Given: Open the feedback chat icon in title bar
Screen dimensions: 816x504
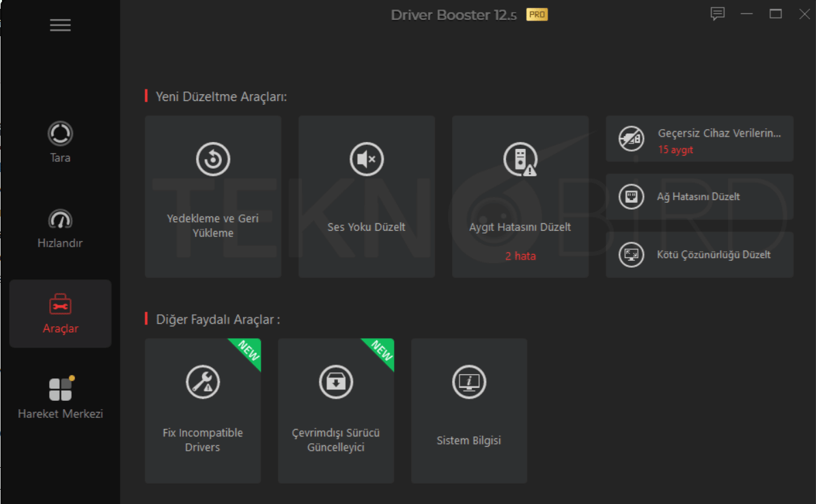Looking at the screenshot, I should pyautogui.click(x=718, y=14).
